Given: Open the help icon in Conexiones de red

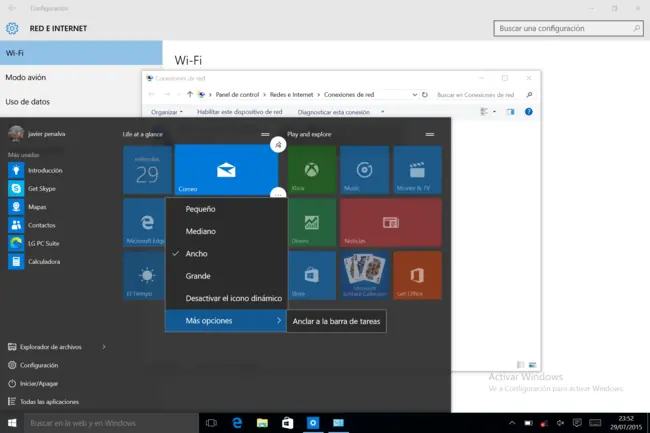Looking at the screenshot, I should 529,111.
